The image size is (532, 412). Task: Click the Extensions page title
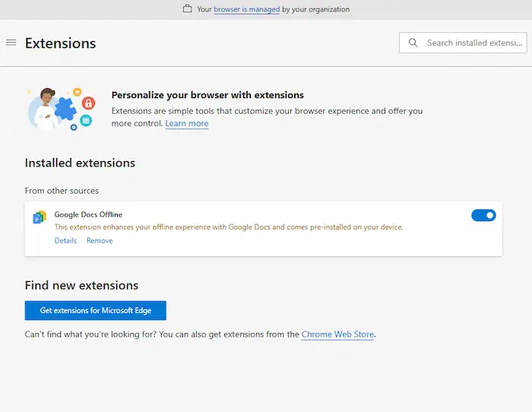(x=61, y=43)
